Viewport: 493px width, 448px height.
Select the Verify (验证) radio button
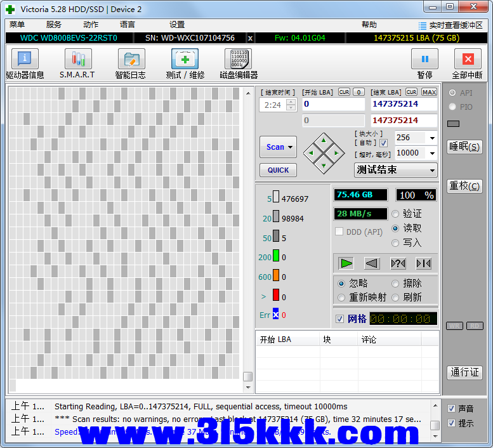coord(395,214)
